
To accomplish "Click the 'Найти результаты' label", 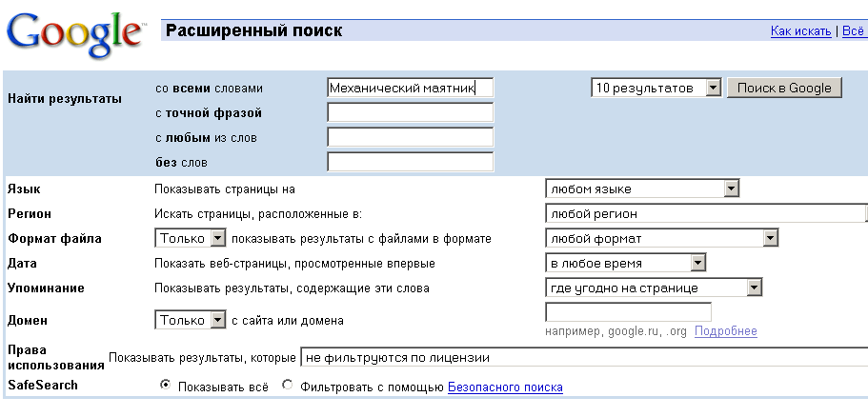I will tap(65, 100).
